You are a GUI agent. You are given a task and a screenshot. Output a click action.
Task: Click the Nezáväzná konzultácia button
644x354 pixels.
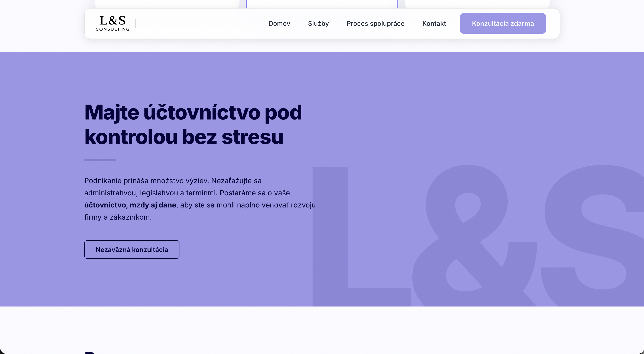pos(132,250)
